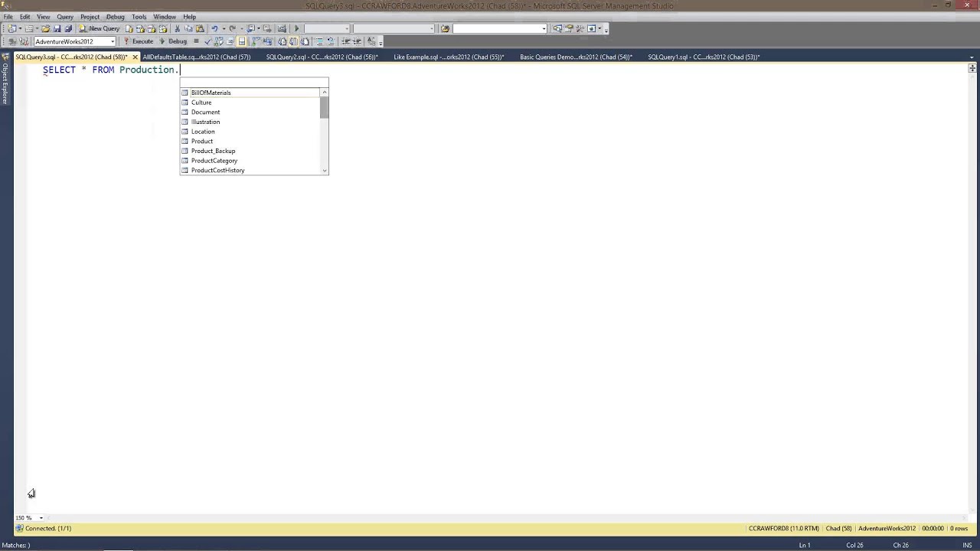Open the Tools menu
This screenshot has width=980, height=551.
[139, 16]
